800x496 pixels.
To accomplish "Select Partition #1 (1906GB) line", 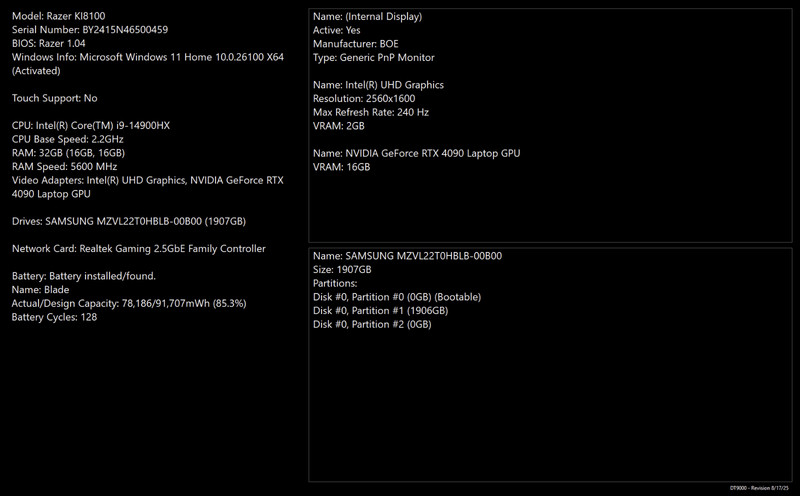I will click(381, 311).
